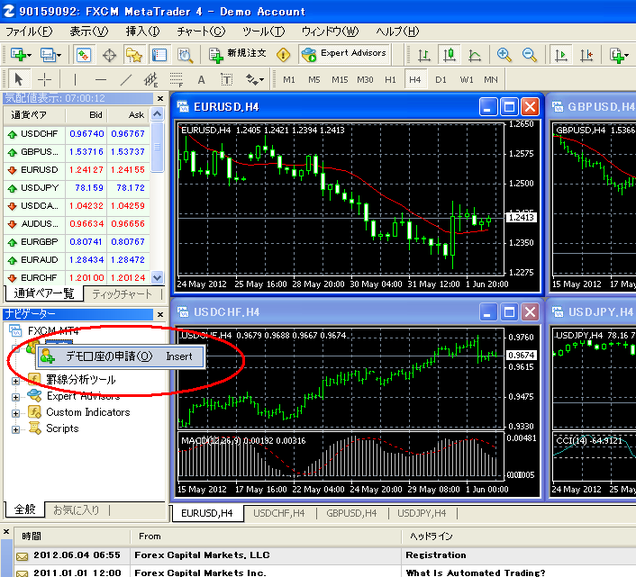636x577 pixels.
Task: Switch to USDCHF,H4 chart tab
Action: click(279, 513)
